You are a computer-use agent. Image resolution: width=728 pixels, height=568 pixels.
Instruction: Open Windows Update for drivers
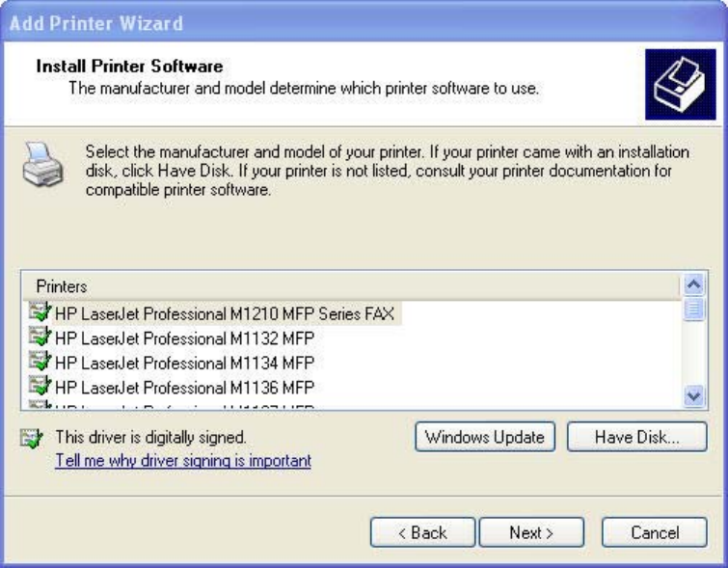(485, 437)
